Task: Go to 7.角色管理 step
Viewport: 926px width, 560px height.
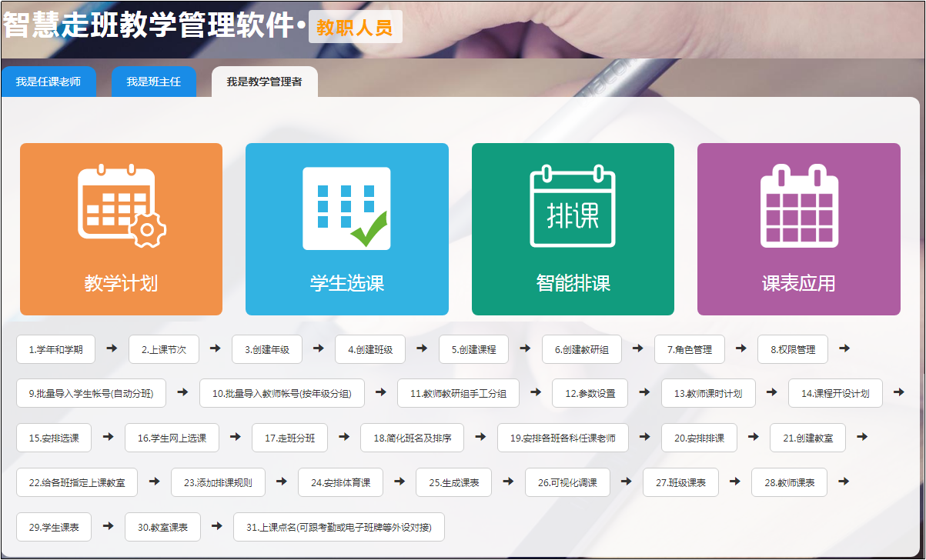Action: coord(689,349)
